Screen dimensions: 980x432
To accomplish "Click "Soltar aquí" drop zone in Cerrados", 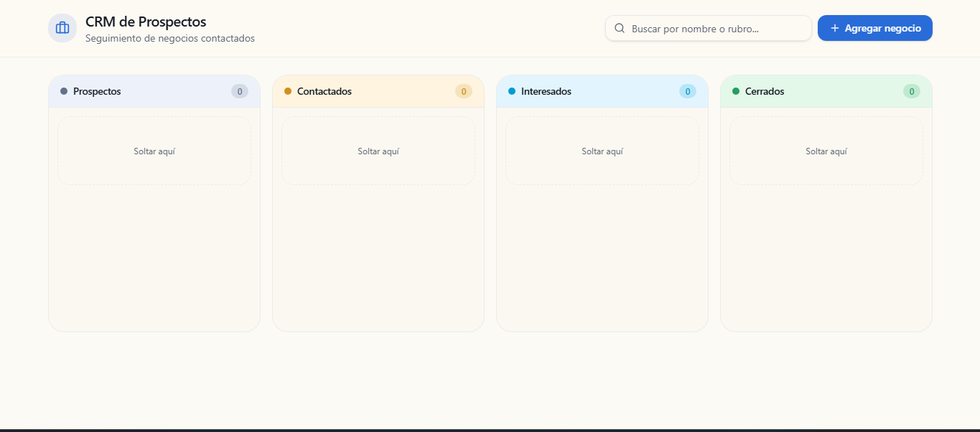I will coord(826,151).
